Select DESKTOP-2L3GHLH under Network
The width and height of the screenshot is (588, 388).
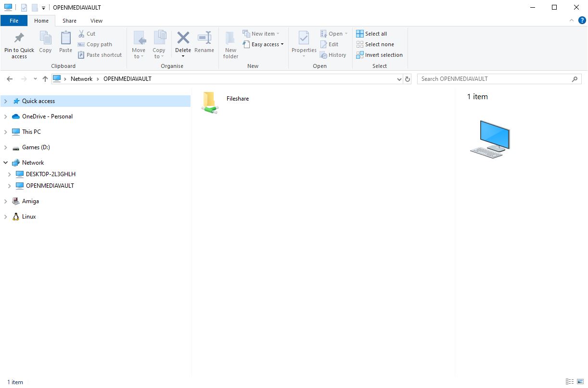coord(51,174)
